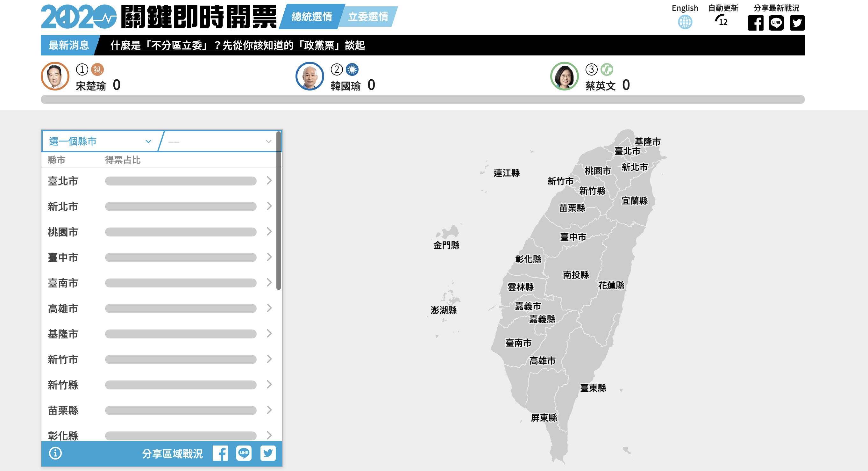This screenshot has width=868, height=471.
Task: Click 南投縣 on the map
Action: [576, 275]
